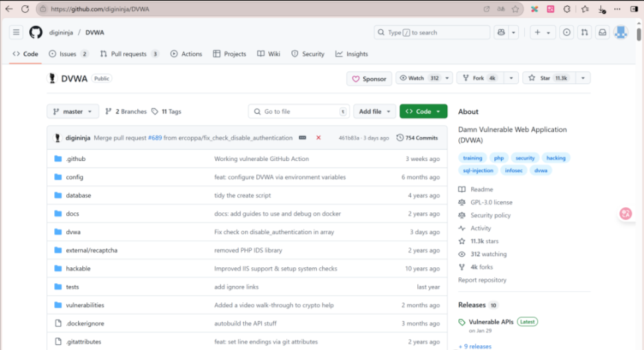This screenshot has height=350, width=644.
Task: Click the Type / to search box
Action: point(432,32)
